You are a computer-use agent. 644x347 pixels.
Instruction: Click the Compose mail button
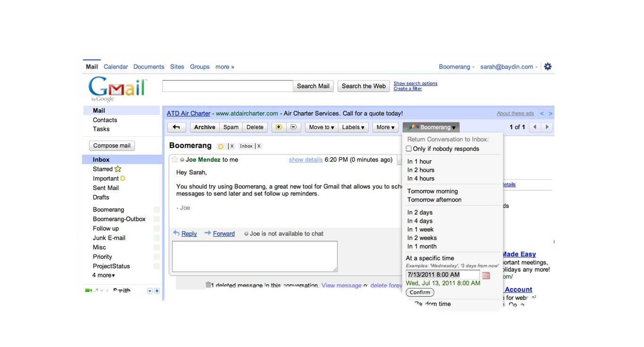[x=112, y=146]
